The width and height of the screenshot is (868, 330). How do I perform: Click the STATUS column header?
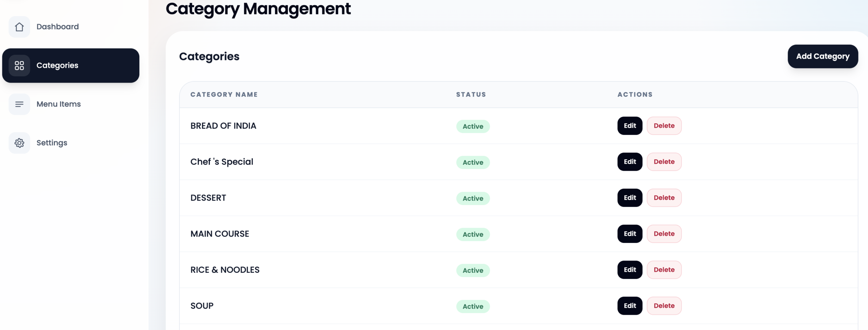[x=471, y=95]
